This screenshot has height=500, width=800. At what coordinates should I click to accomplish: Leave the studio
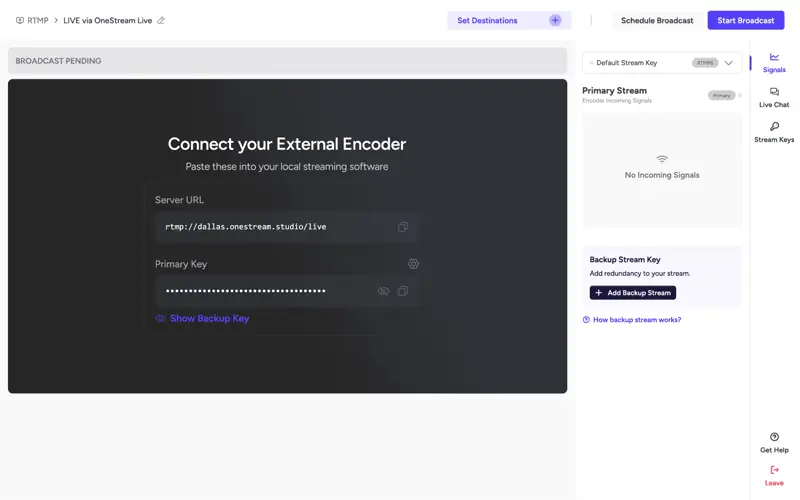coord(774,476)
